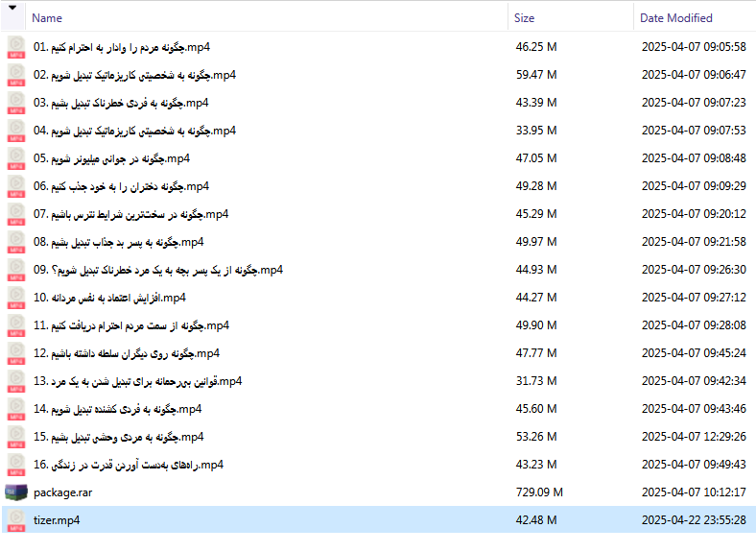Click the date 2025-04-07 09:08:48
This screenshot has height=552, width=756.
tap(694, 158)
